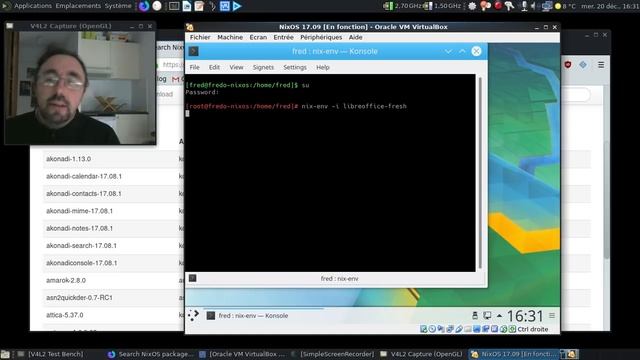Switch to Oracle VM VirtualBox in the taskbar
The image size is (640, 360).
(x=242, y=354)
